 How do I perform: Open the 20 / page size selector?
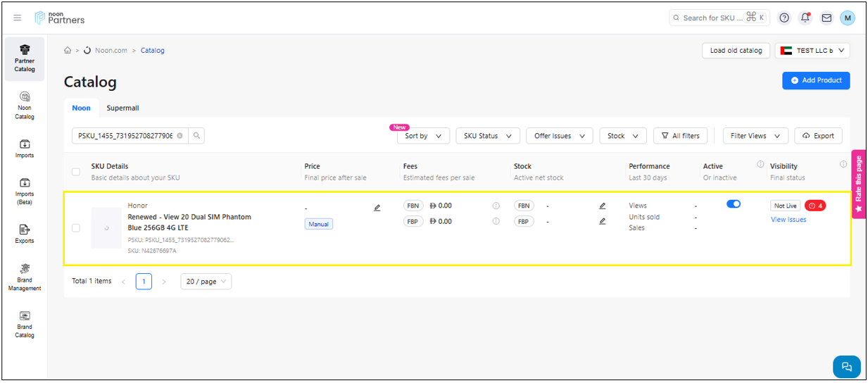[x=206, y=282]
